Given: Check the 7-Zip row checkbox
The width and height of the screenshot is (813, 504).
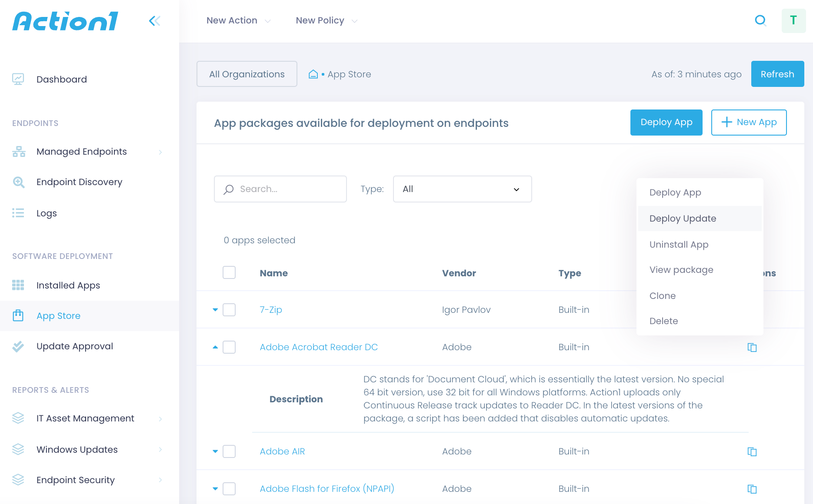Looking at the screenshot, I should click(x=229, y=310).
